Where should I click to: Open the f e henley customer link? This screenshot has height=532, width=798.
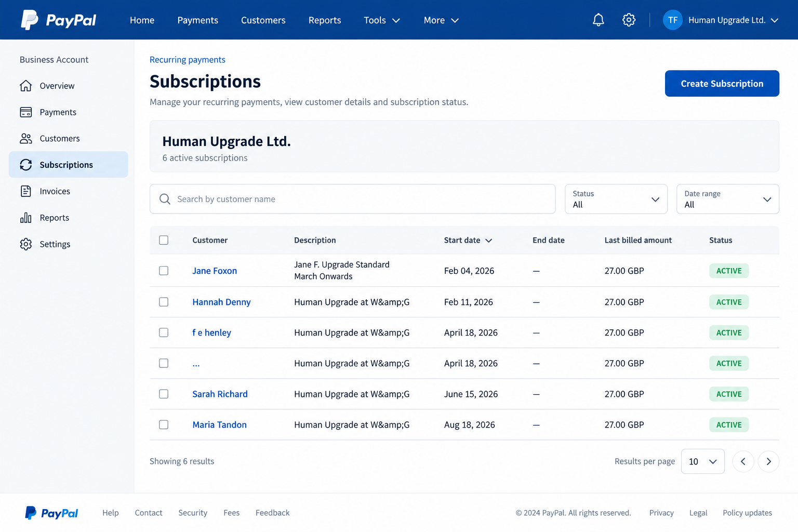(211, 332)
